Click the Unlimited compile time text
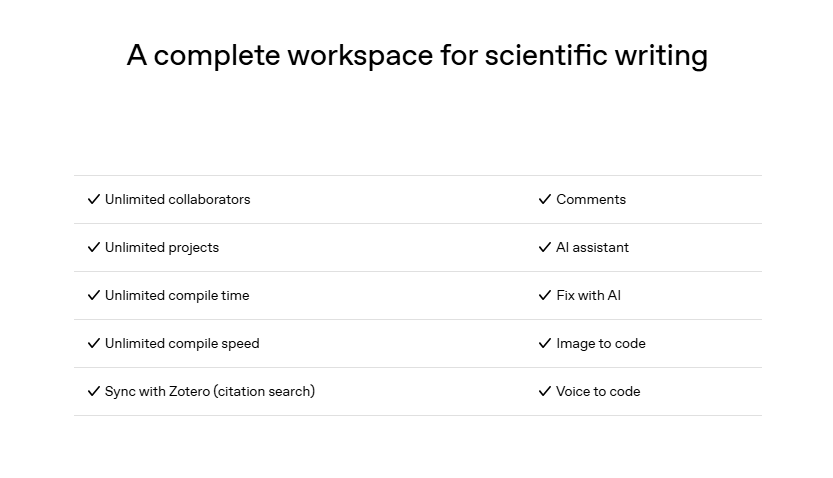The image size is (833, 478). click(x=177, y=295)
